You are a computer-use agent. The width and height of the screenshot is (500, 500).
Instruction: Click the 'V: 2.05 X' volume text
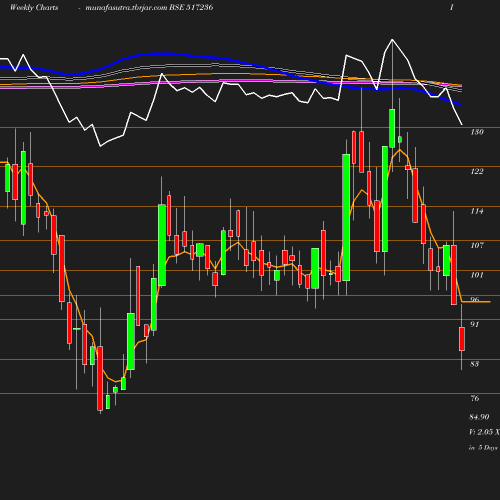484,432
